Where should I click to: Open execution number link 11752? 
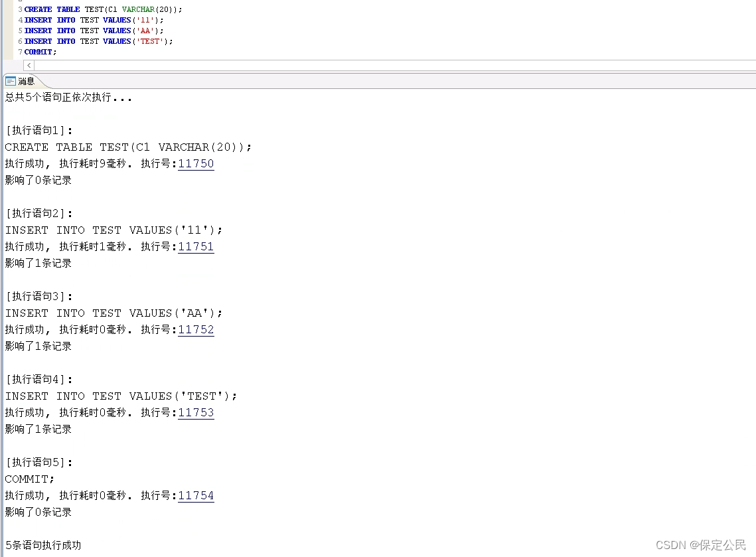[x=196, y=329]
